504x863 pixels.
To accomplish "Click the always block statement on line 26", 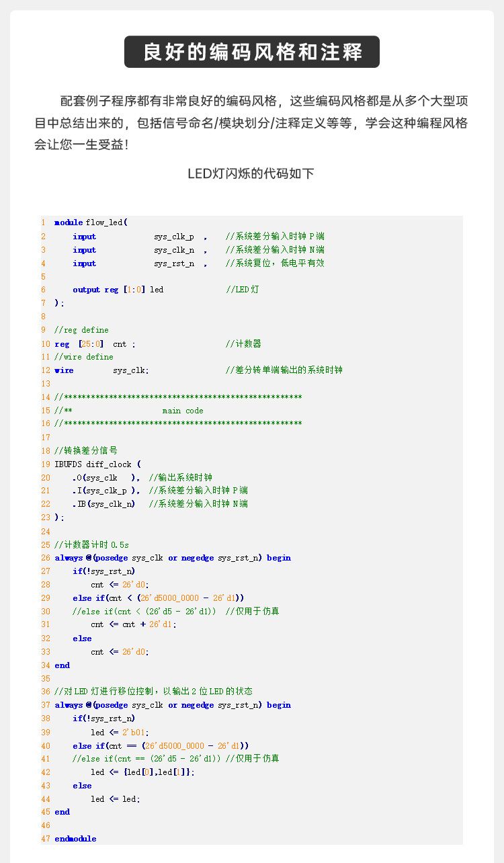I will click(173, 558).
